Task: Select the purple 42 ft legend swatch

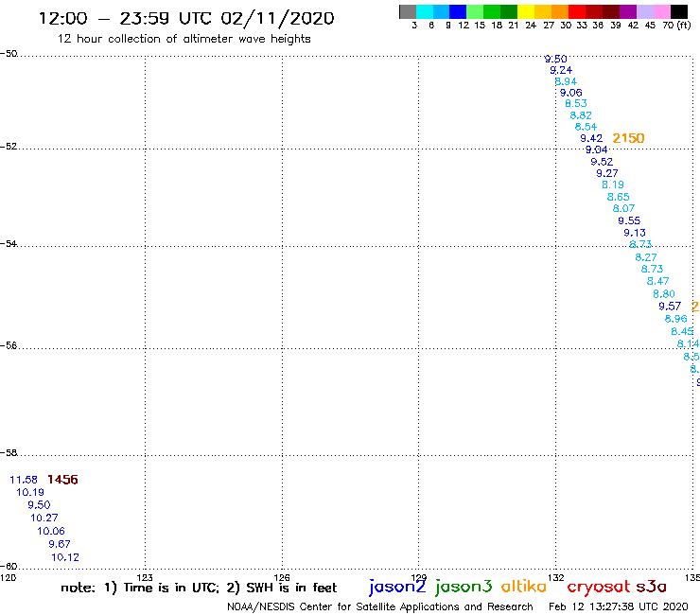Action: click(628, 11)
